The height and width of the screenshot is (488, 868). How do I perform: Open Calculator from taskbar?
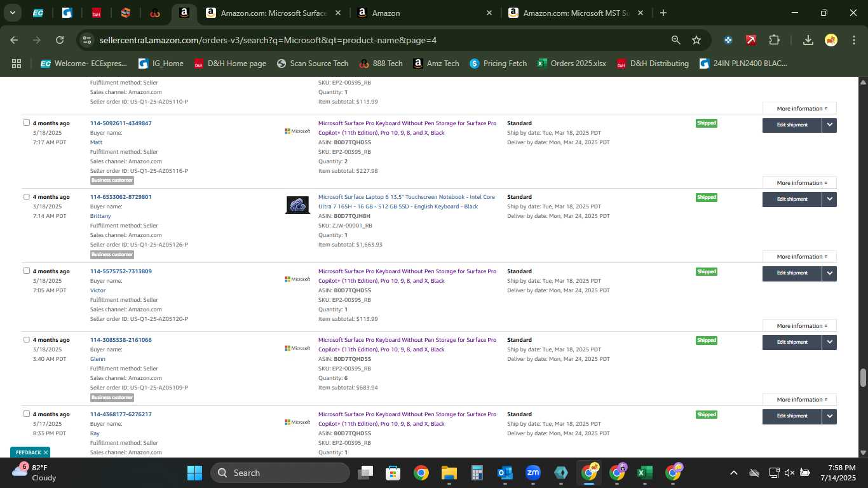pyautogui.click(x=477, y=473)
